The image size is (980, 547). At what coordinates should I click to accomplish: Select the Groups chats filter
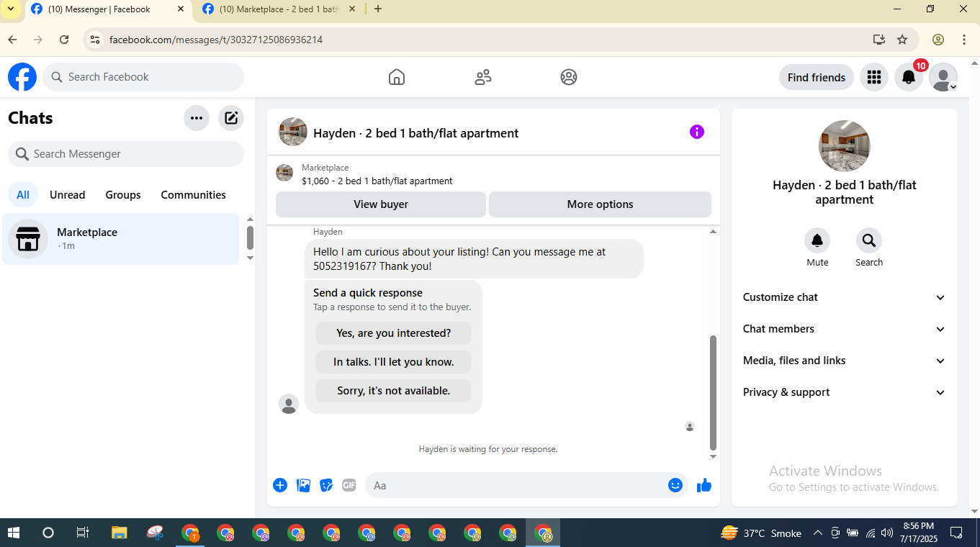point(123,195)
